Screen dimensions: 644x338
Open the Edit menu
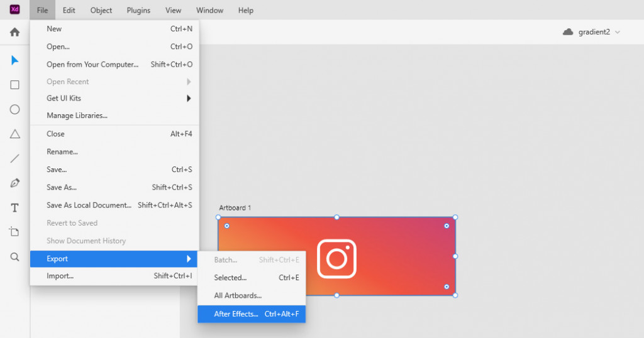pyautogui.click(x=69, y=10)
